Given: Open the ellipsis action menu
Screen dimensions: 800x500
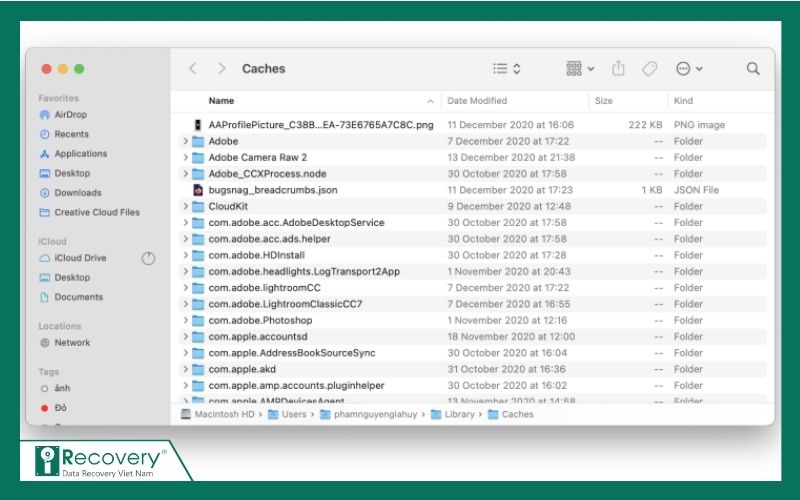Looking at the screenshot, I should pyautogui.click(x=688, y=68).
